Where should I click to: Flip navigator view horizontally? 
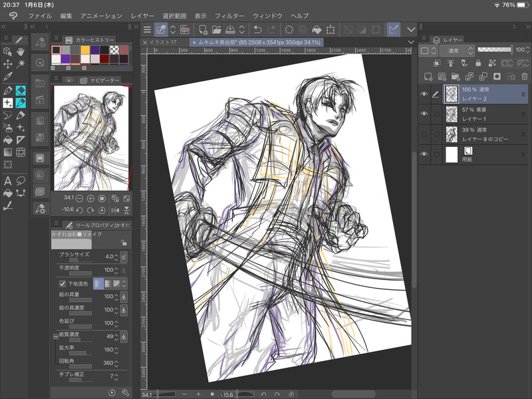(x=115, y=211)
